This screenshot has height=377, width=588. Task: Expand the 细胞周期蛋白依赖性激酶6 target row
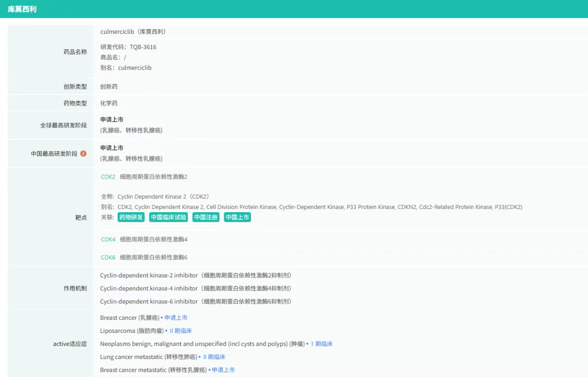[154, 257]
